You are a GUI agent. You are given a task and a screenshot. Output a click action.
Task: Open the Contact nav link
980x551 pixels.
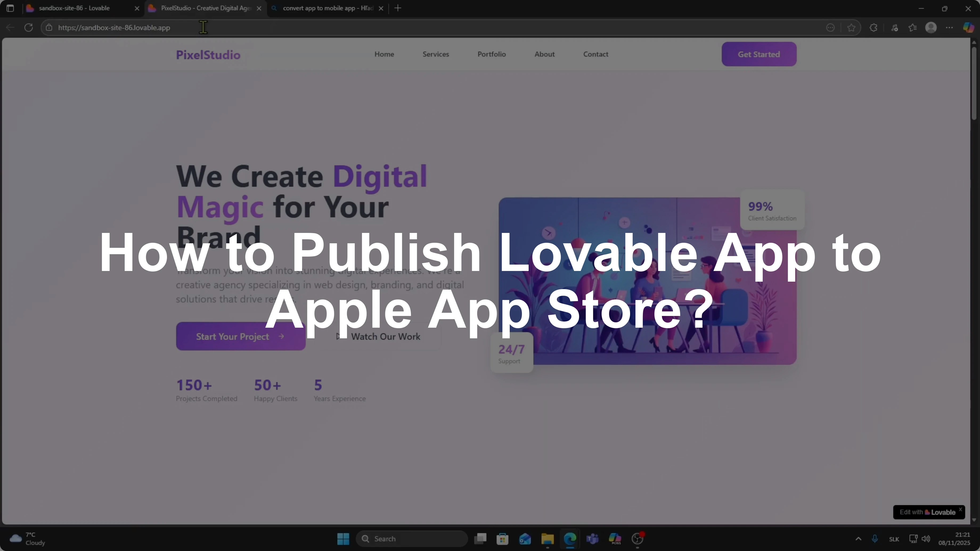coord(596,54)
